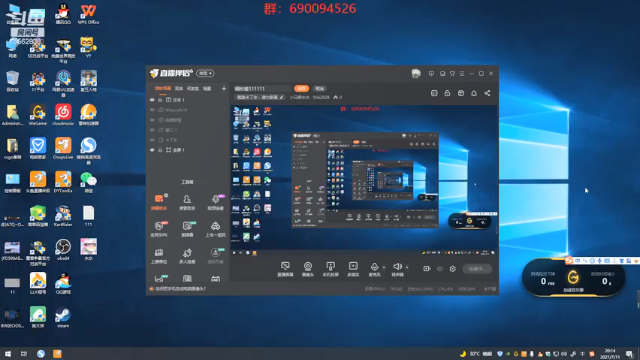Viewport: 640px width, 360px height.
Task: Open the taskbar clock and date
Action: coord(610,353)
